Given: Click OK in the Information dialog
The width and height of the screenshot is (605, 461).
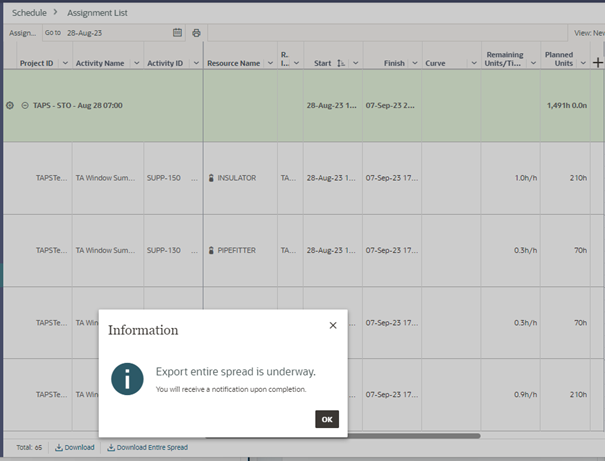Looking at the screenshot, I should click(x=327, y=418).
